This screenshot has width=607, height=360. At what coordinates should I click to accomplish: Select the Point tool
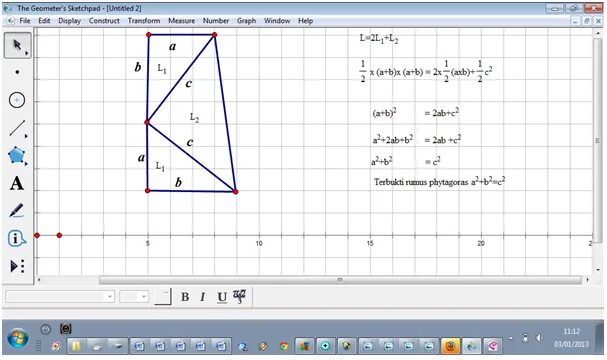pos(17,72)
